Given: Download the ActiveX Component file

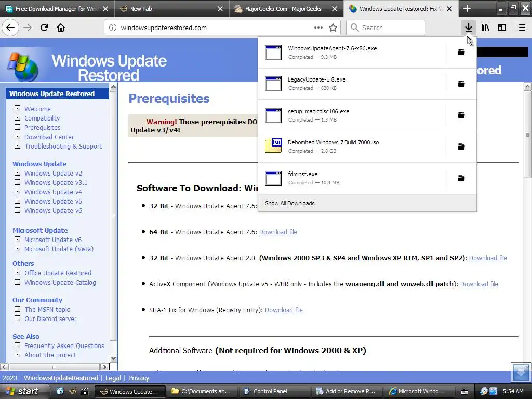Looking at the screenshot, I should coord(479,284).
